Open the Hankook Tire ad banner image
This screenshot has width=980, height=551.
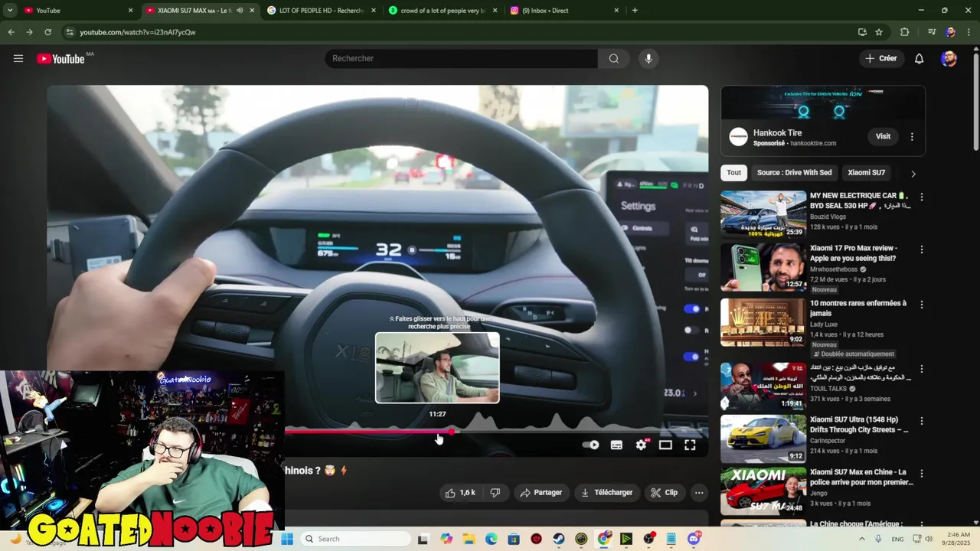(823, 102)
